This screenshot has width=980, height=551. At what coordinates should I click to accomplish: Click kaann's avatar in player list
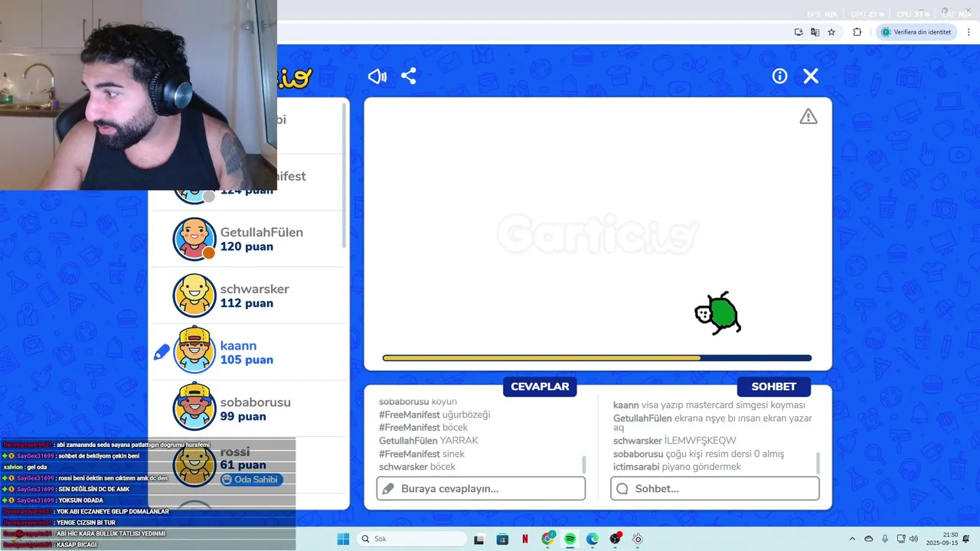194,352
